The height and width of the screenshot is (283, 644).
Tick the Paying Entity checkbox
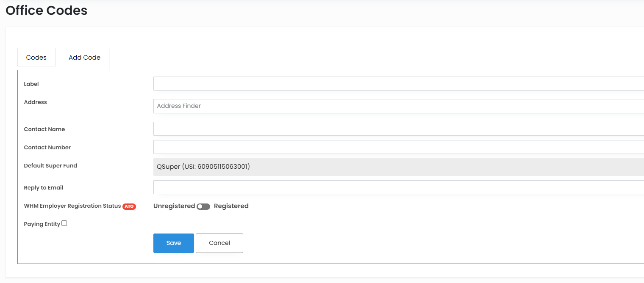click(64, 223)
